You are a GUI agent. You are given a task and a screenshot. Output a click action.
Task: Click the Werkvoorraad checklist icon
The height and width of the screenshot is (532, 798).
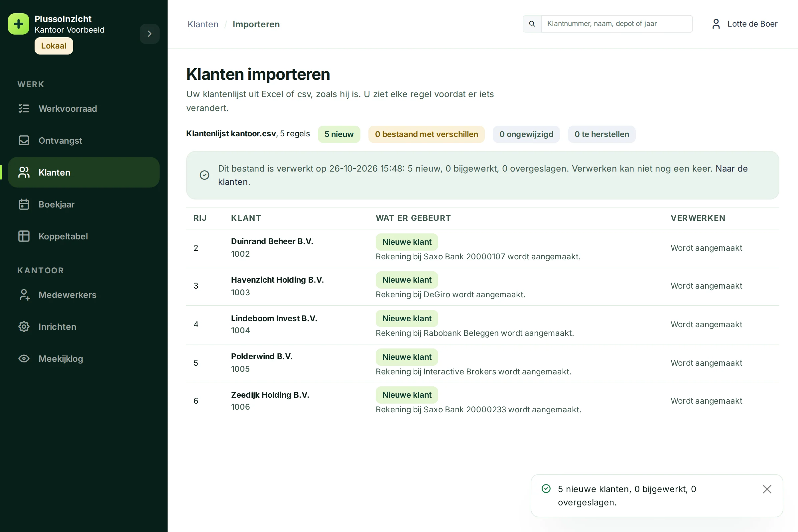(x=24, y=109)
